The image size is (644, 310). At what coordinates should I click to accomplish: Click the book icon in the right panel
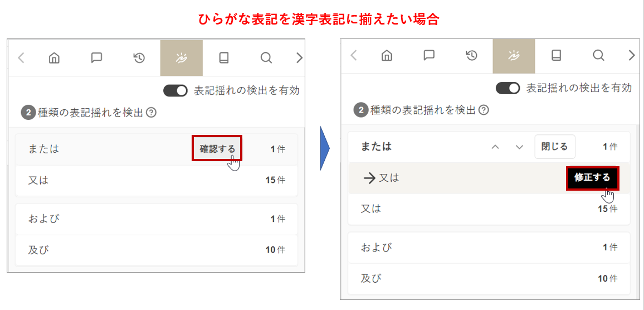point(556,55)
